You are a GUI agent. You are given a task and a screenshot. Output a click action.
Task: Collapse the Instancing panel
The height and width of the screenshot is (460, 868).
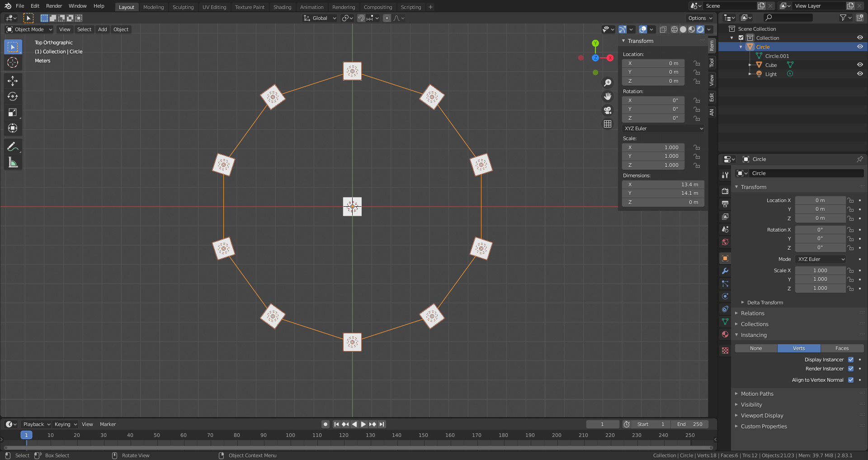tap(754, 335)
